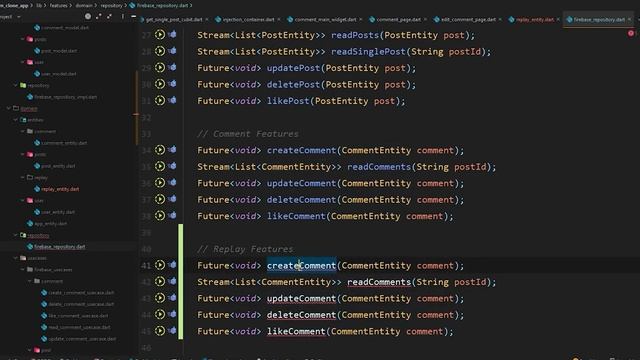Click Expand All icon in project toolbar
640x360 pixels.
pyautogui.click(x=98, y=16)
